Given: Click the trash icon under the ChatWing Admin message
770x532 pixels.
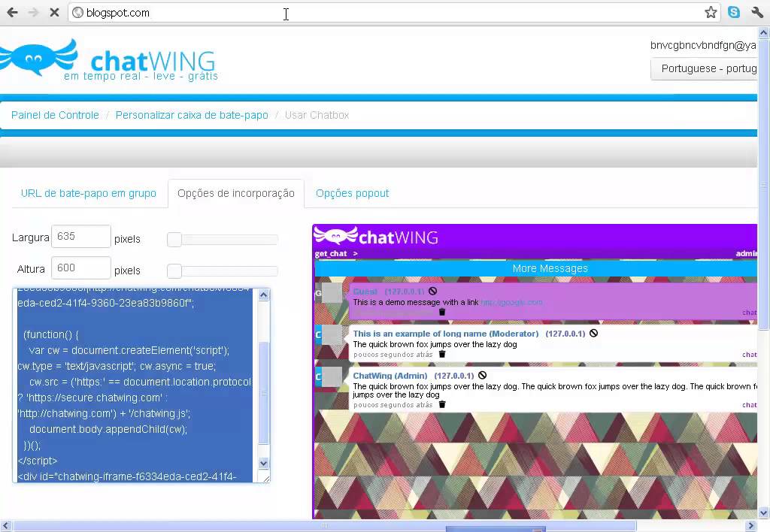Looking at the screenshot, I should pyautogui.click(x=442, y=405).
